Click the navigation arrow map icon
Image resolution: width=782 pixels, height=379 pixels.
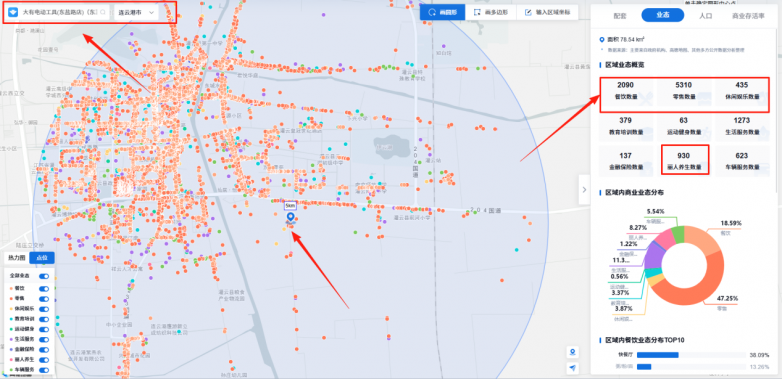tap(573, 368)
